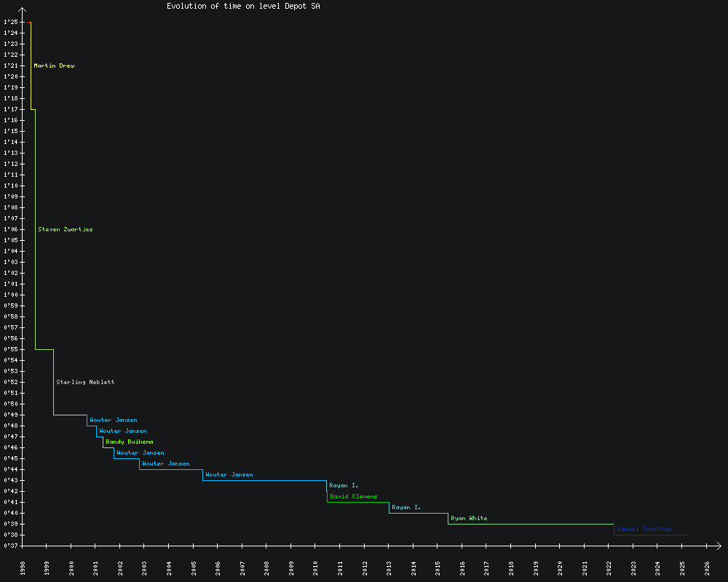Select the Steven Zwartjes name label
The width and height of the screenshot is (728, 582).
click(x=66, y=230)
